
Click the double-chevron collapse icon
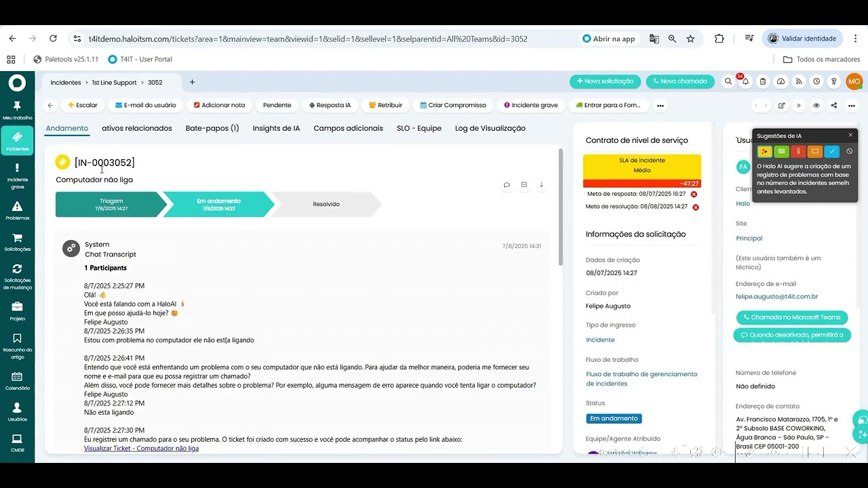(x=798, y=106)
